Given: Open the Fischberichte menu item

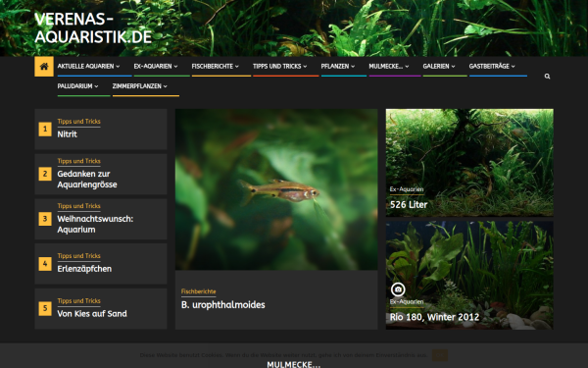Looking at the screenshot, I should coord(213,66).
